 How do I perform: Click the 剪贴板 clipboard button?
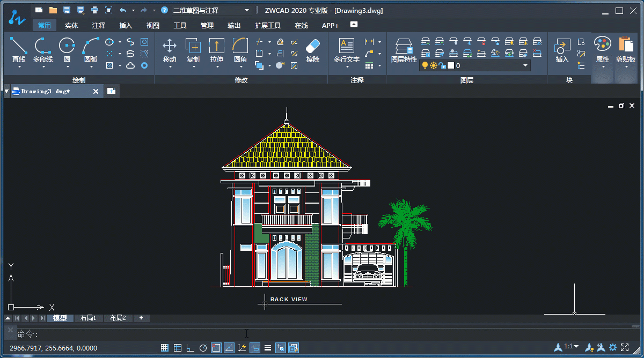625,47
